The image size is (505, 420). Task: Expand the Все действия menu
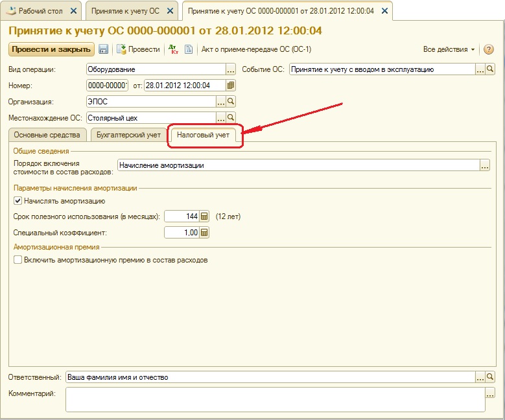(449, 49)
